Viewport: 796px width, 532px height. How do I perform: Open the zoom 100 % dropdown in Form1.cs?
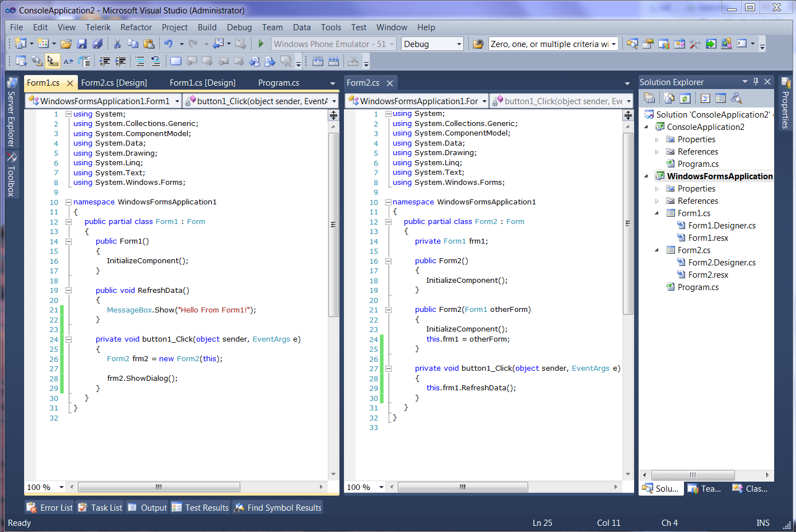tap(60, 487)
